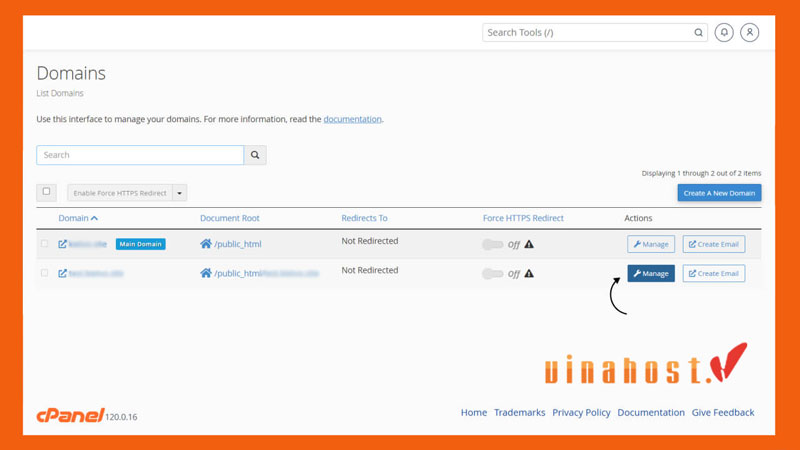
Task: Open the Privacy Policy footer link
Action: point(581,412)
